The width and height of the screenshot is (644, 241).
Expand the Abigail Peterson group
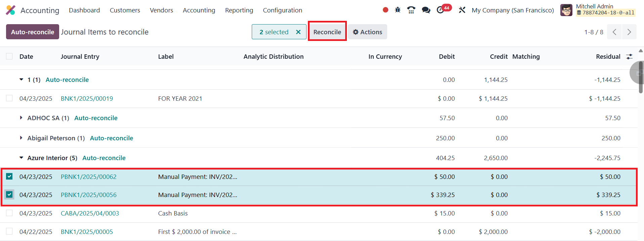point(21,138)
